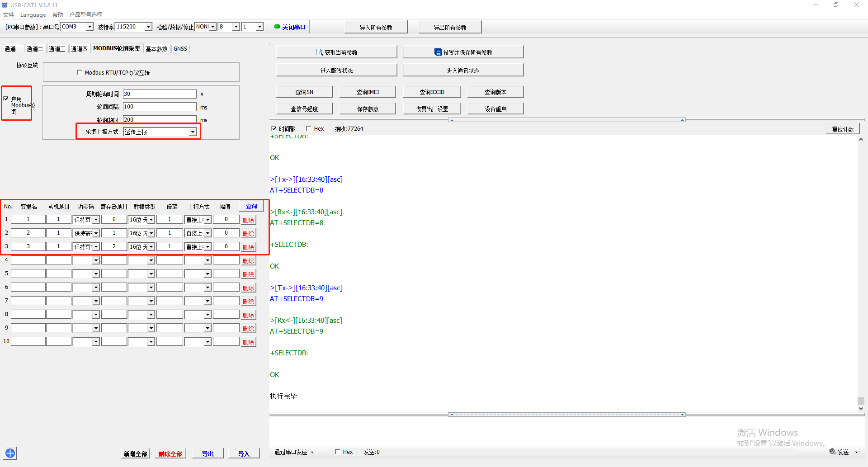Viewport: 868px width, 467px height.
Task: Enable Modbus RTU/TCP协议互转 checkbox
Action: (80, 72)
